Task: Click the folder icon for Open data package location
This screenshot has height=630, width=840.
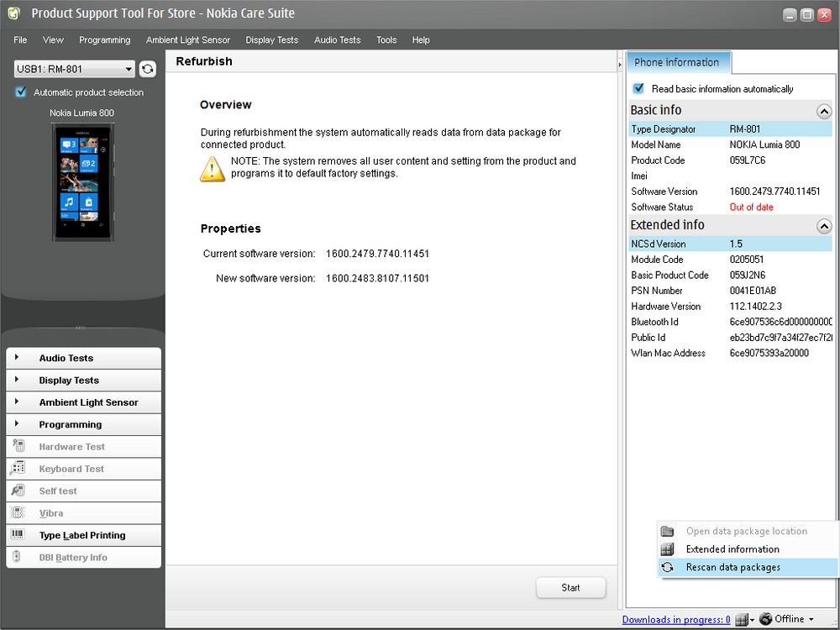Action: pos(667,531)
